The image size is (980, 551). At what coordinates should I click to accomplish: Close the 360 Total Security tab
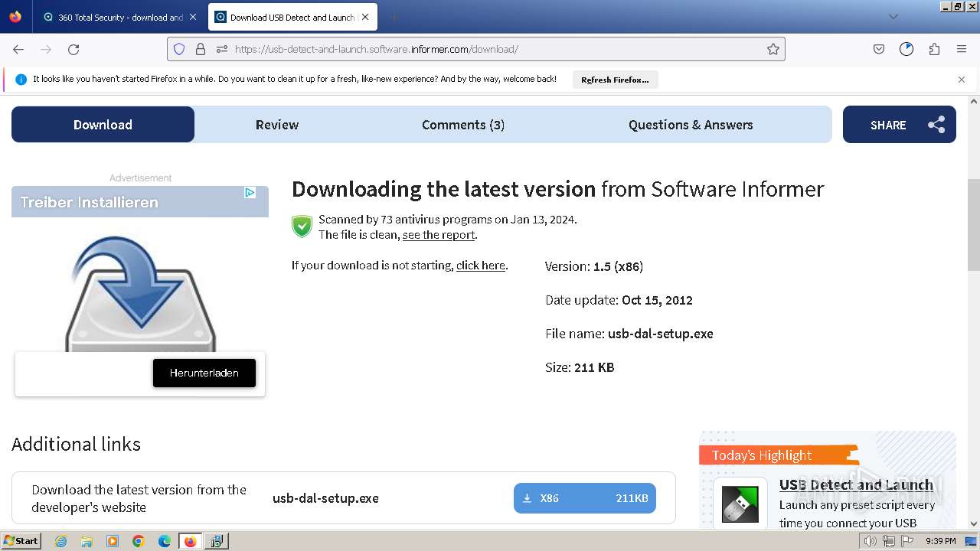click(193, 17)
